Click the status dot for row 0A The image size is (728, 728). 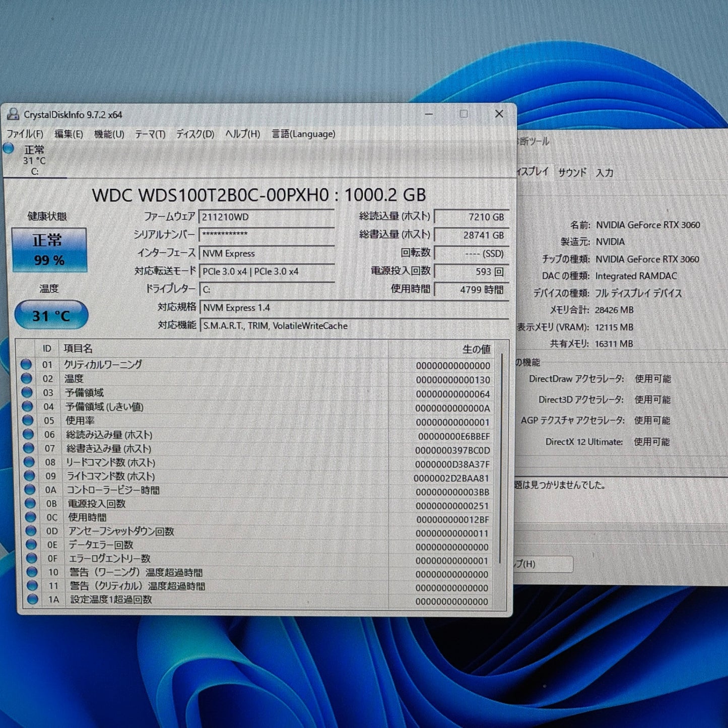tap(30, 489)
